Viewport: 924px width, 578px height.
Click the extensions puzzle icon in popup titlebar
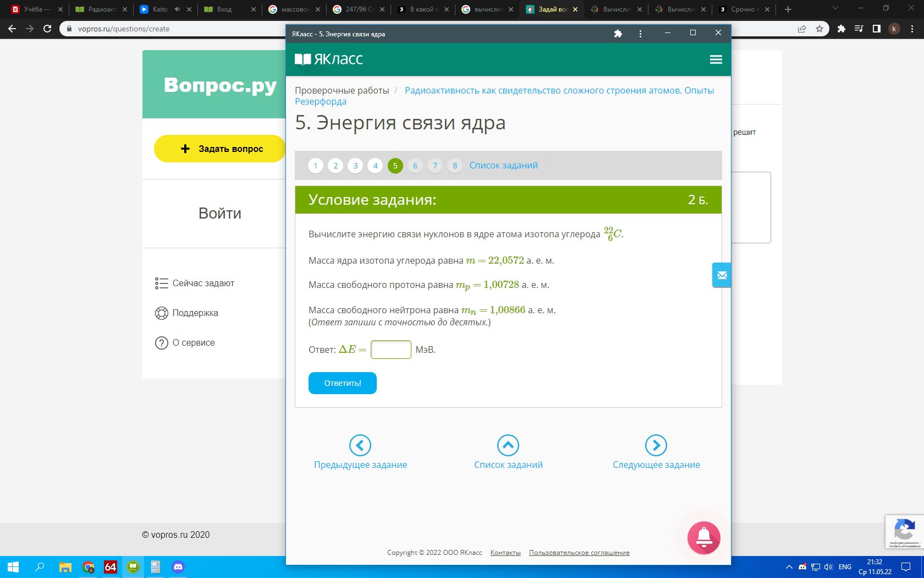(618, 34)
